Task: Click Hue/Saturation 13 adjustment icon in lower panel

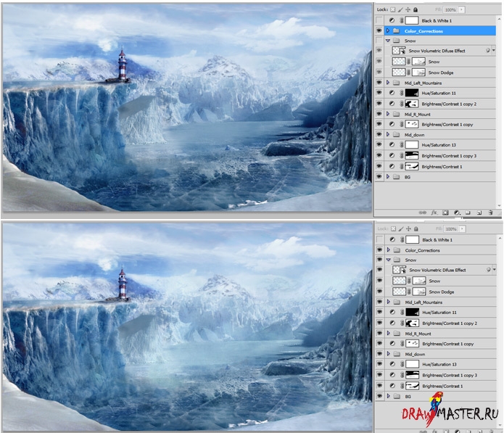Action: 392,364
